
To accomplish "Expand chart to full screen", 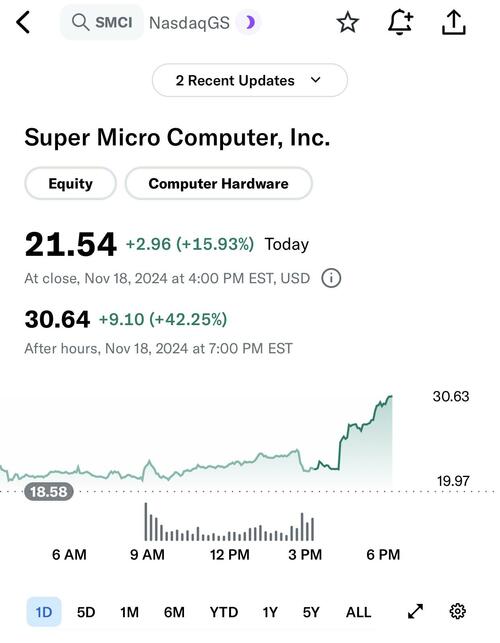I will [x=415, y=611].
